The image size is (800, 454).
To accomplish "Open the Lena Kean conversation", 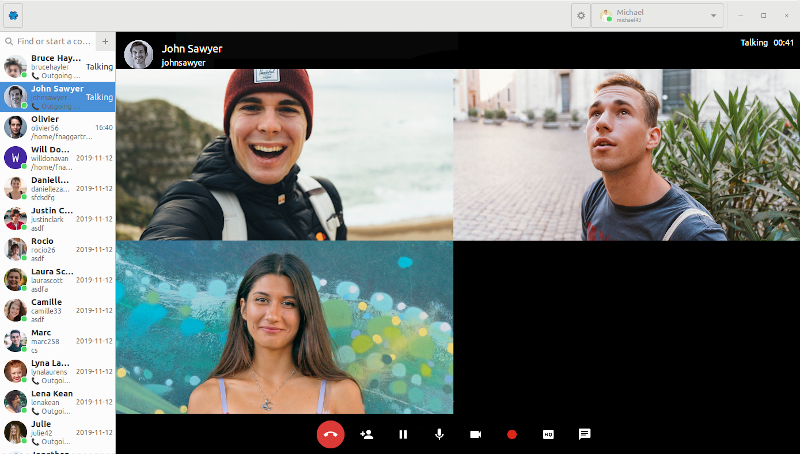I will pos(58,402).
